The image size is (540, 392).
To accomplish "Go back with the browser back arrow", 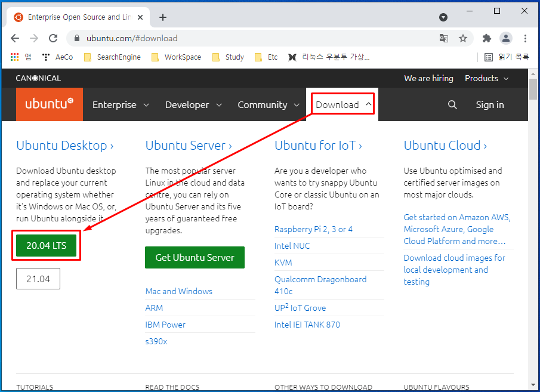I will 15,38.
